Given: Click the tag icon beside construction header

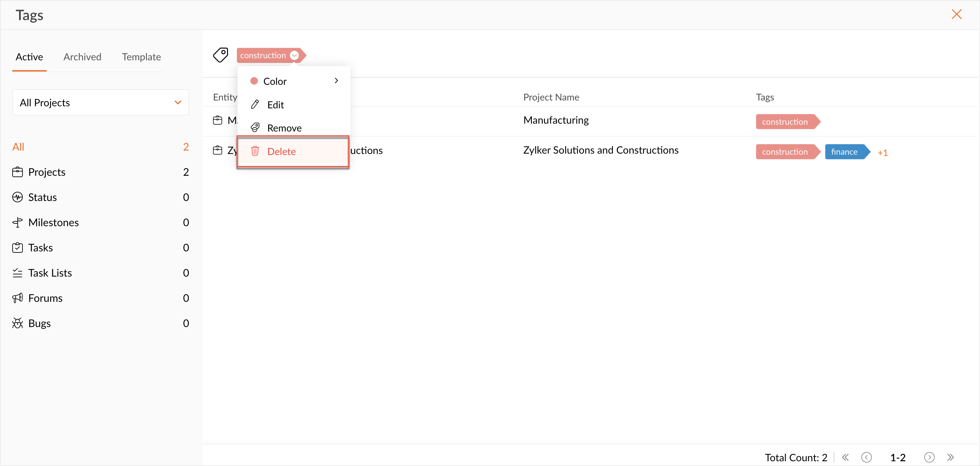Looking at the screenshot, I should (220, 55).
